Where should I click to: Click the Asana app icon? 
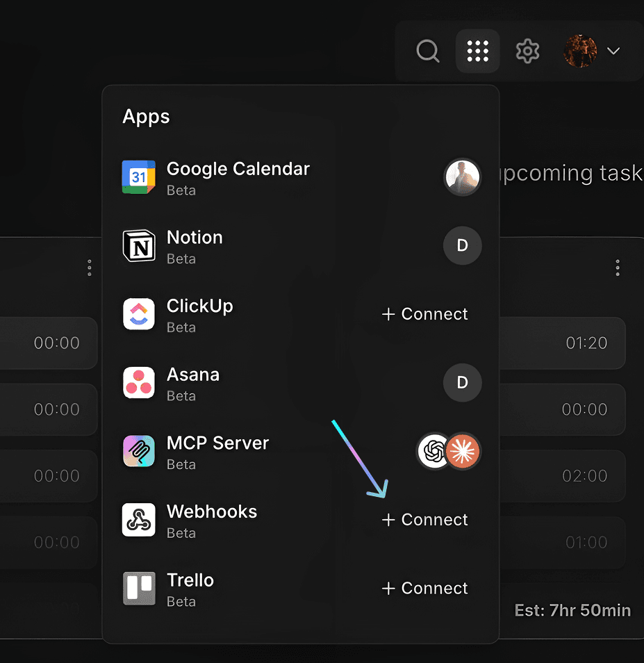pyautogui.click(x=139, y=383)
